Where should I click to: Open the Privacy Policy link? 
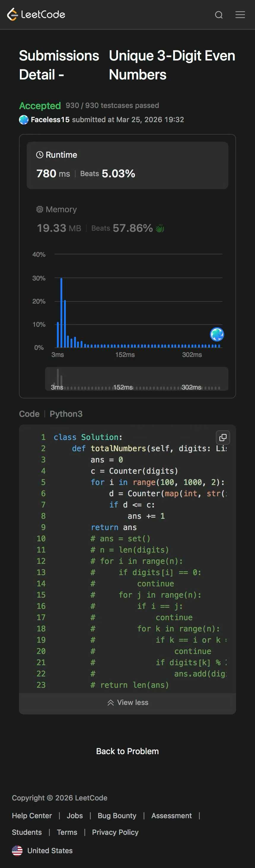pos(115,832)
